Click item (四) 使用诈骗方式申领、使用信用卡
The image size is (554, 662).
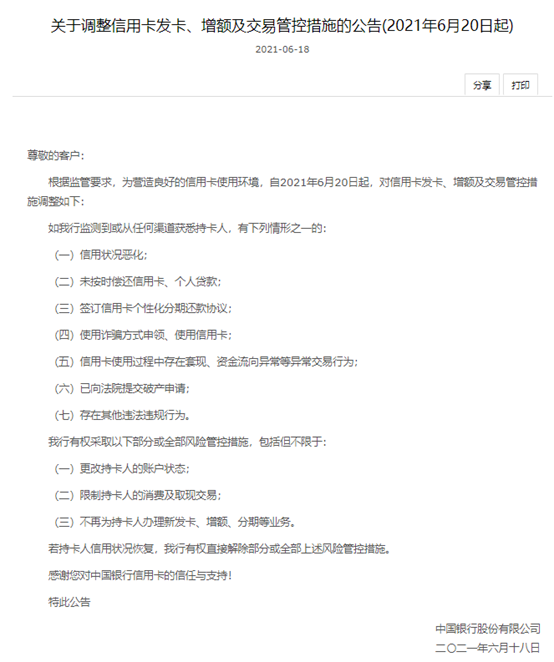click(143, 335)
